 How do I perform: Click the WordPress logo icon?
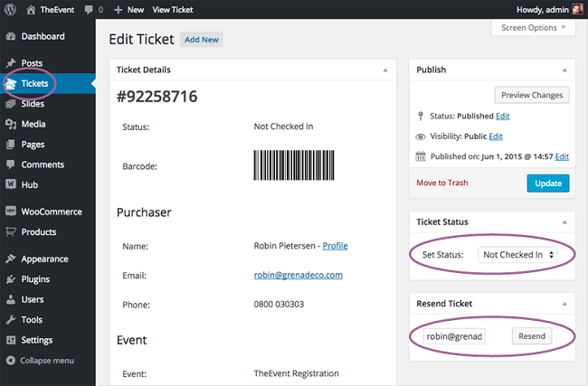click(12, 9)
